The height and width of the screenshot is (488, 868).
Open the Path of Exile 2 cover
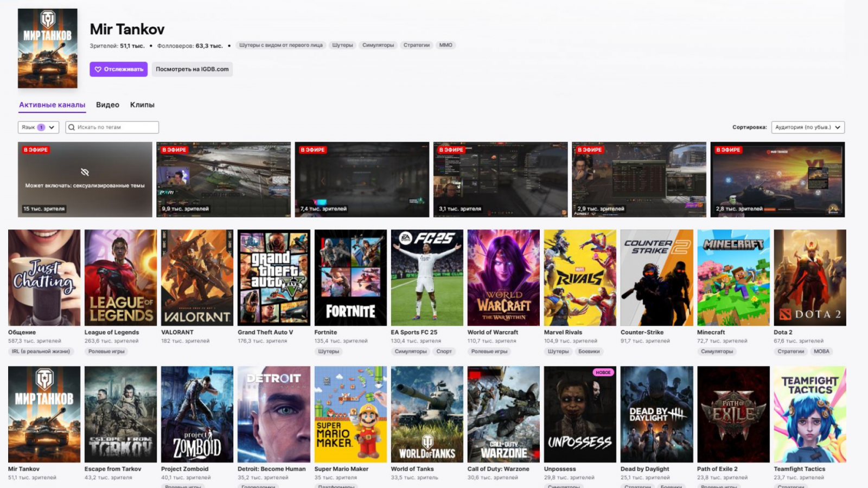tap(733, 414)
